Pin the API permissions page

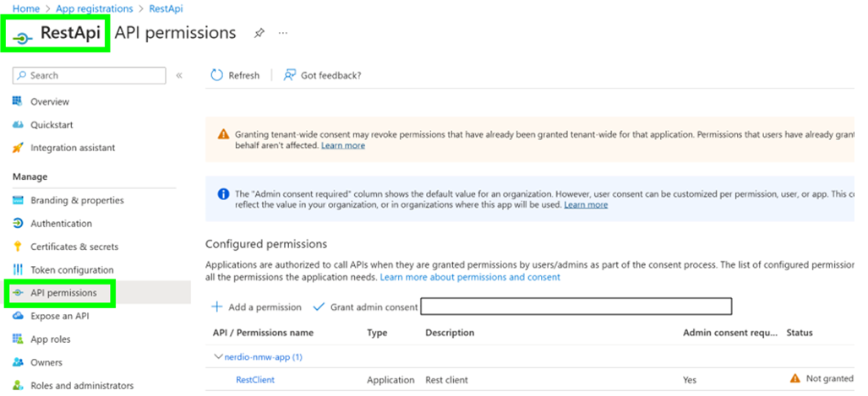(259, 33)
